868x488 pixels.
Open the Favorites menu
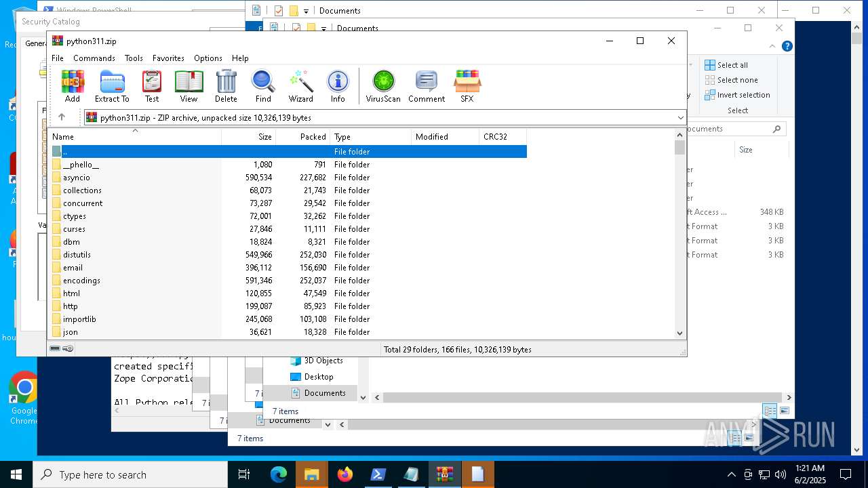(168, 58)
